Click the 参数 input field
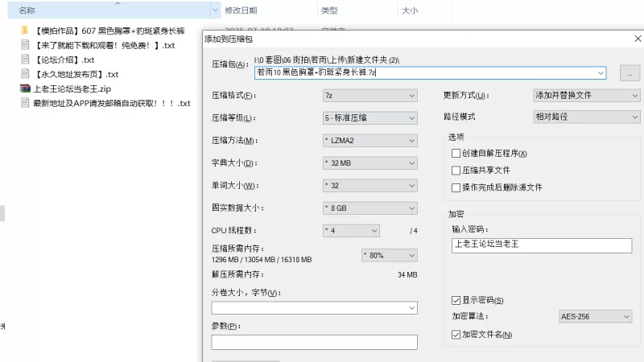Viewport: 644px width, 362px height. pyautogui.click(x=314, y=342)
